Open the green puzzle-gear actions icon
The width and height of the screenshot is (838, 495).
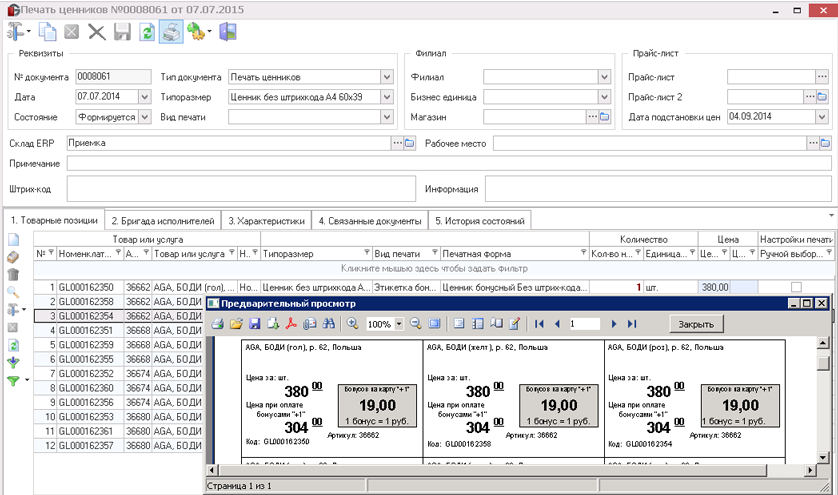point(199,32)
